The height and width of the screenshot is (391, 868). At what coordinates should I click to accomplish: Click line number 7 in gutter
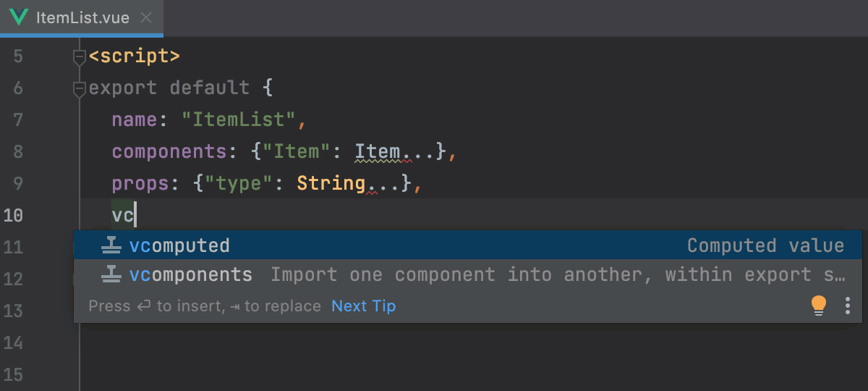point(17,120)
